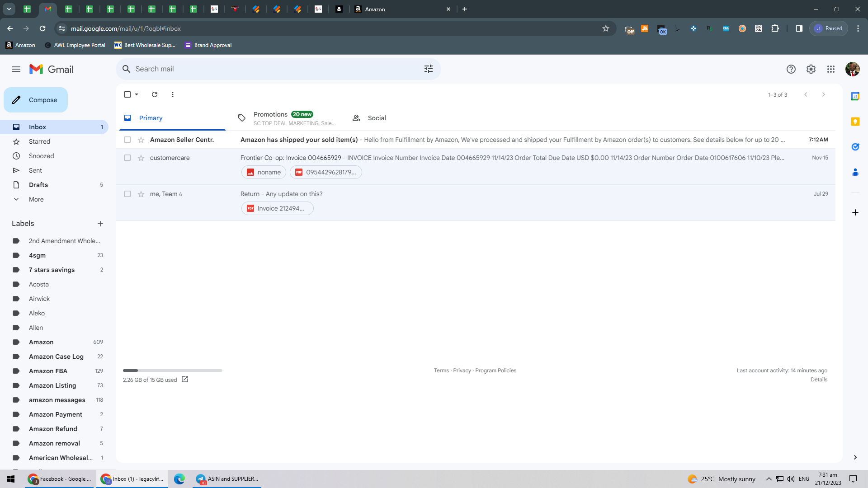Open the Amazon FBA label
Screen dimensions: 868x488
(54, 371)
